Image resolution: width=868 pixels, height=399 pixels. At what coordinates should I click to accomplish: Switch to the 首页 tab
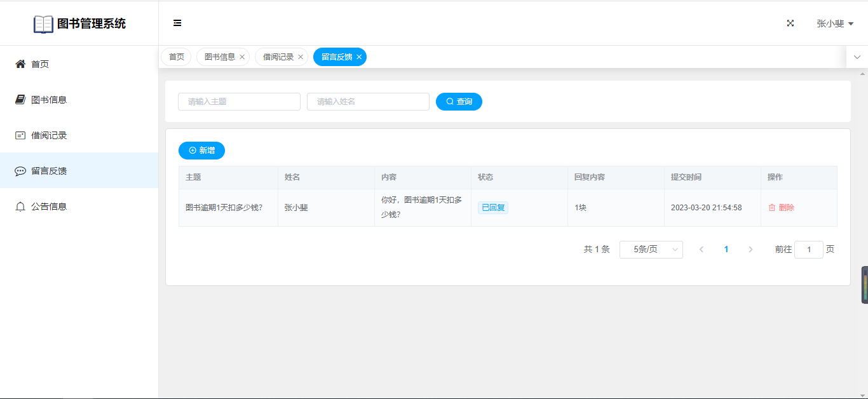[x=176, y=57]
